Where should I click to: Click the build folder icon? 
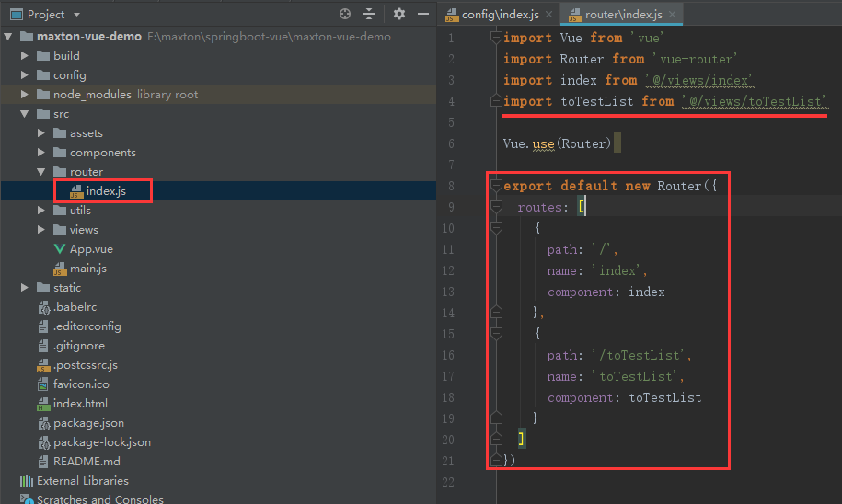coord(43,56)
